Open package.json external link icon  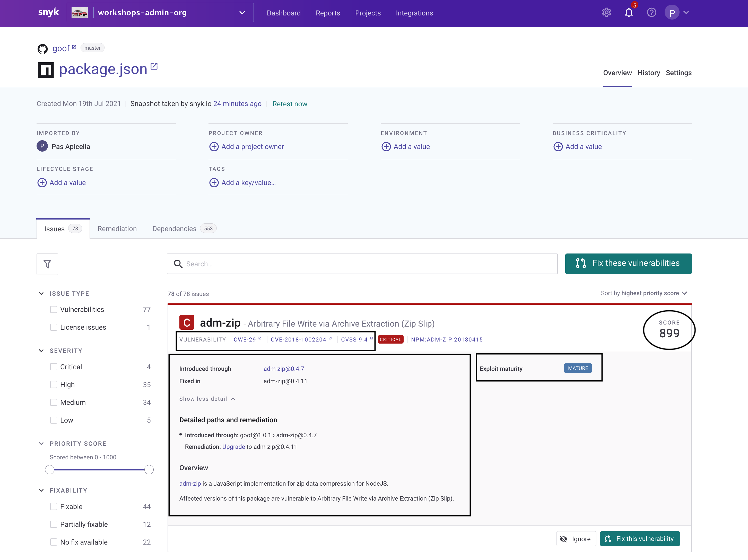coord(154,66)
